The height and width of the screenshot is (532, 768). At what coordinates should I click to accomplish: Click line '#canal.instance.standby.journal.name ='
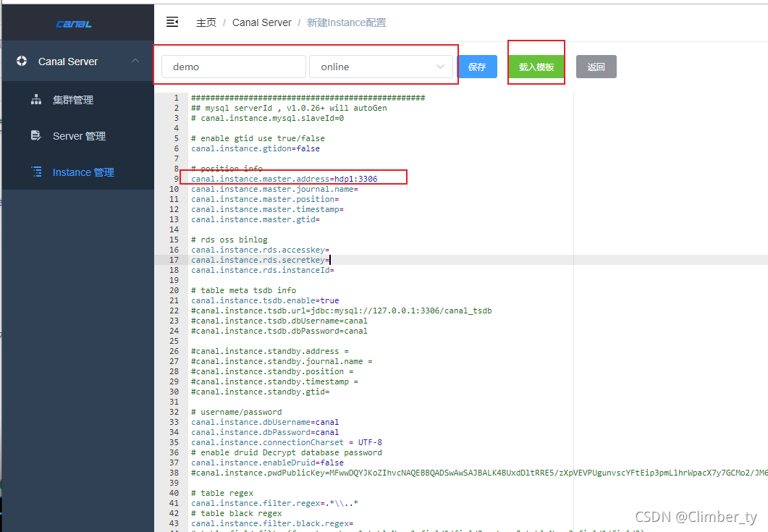click(x=282, y=361)
